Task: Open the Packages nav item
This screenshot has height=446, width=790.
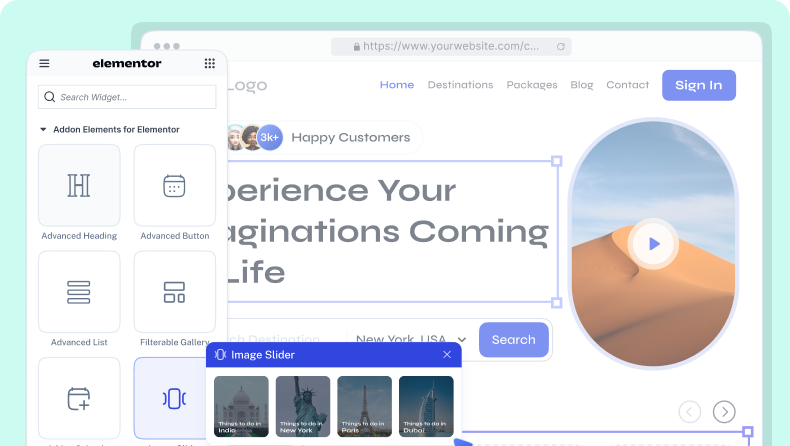Action: tap(532, 85)
